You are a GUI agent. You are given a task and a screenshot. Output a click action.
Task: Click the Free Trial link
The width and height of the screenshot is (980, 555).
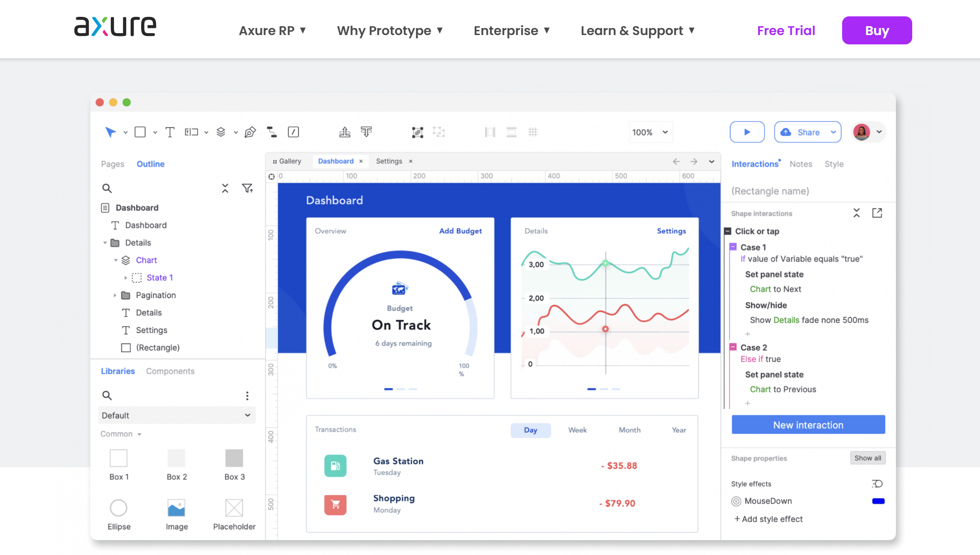point(786,30)
